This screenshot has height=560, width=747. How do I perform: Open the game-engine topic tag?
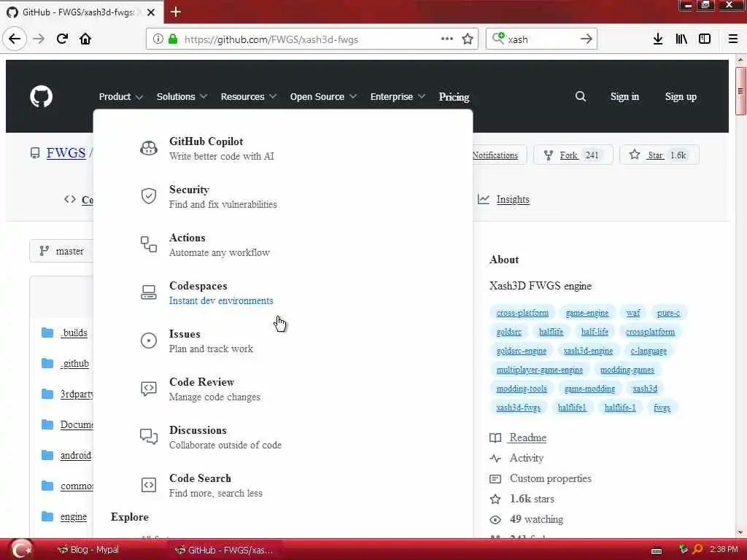coord(587,313)
